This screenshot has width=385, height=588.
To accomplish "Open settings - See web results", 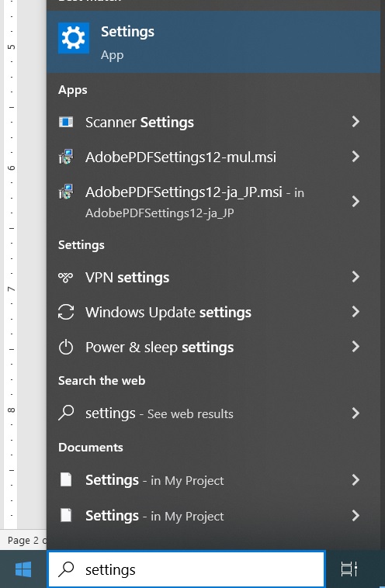I will (213, 413).
